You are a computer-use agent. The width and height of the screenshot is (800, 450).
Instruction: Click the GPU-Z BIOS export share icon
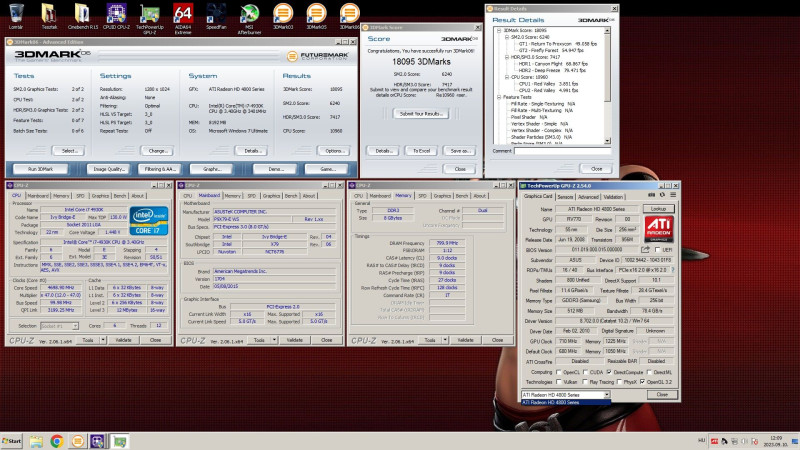coord(645,249)
